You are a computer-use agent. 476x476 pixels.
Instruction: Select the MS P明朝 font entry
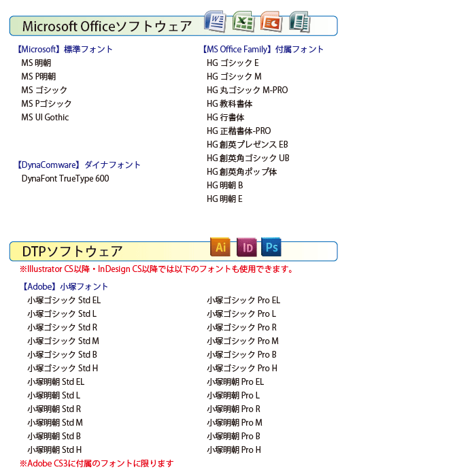tap(39, 76)
